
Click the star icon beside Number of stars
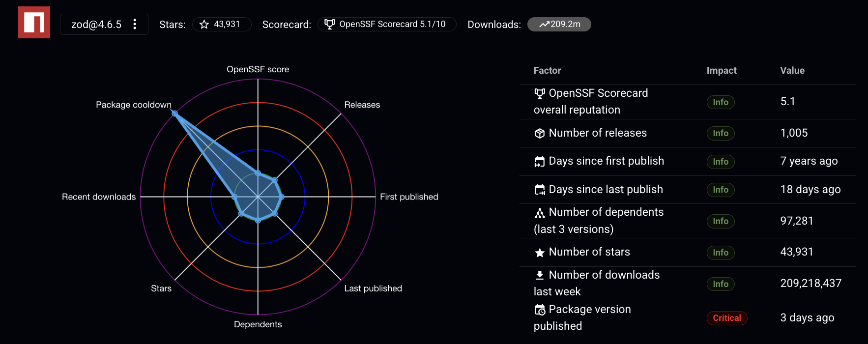540,253
